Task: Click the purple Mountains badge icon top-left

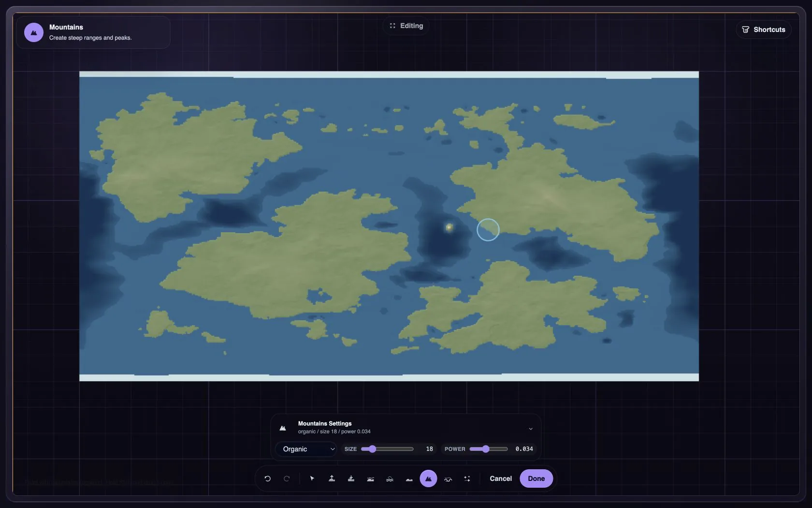Action: pos(34,32)
